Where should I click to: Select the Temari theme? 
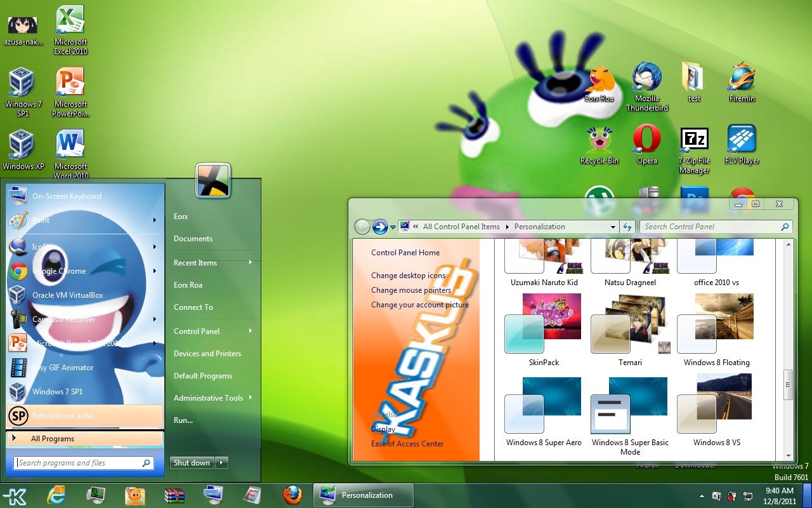point(630,330)
